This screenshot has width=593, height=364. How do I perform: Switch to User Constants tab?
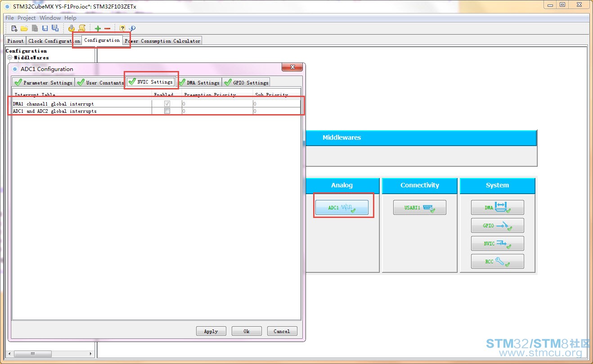tap(100, 82)
